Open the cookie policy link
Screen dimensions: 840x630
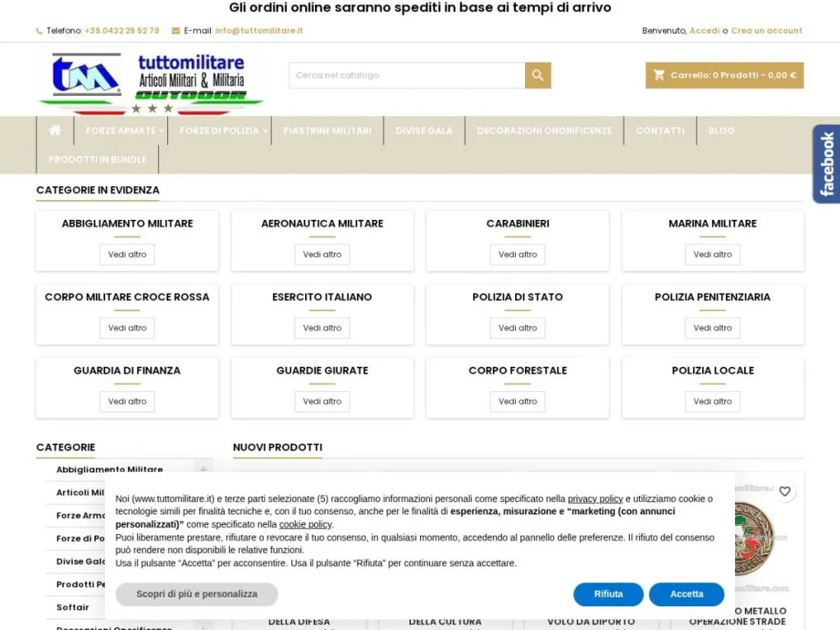[x=305, y=524]
